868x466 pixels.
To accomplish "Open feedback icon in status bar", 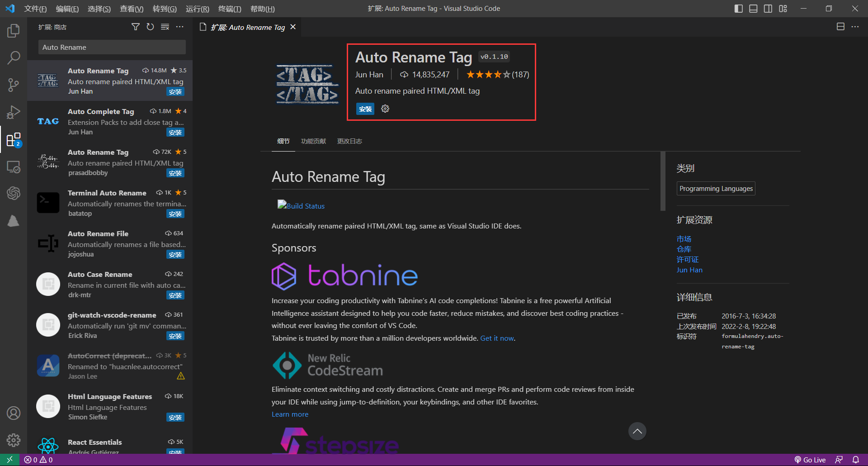I will point(839,460).
